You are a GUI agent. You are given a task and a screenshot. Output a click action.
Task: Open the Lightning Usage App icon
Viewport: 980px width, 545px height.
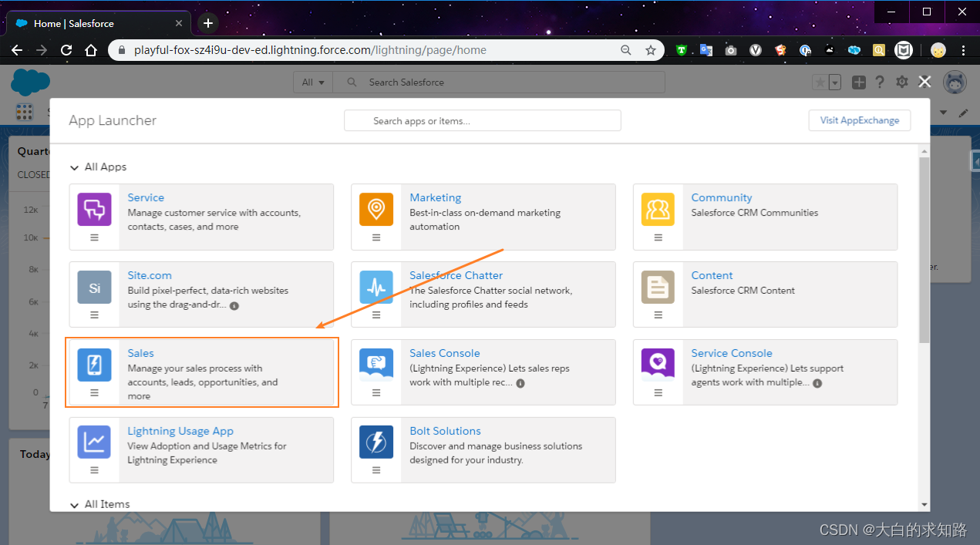pyautogui.click(x=94, y=442)
